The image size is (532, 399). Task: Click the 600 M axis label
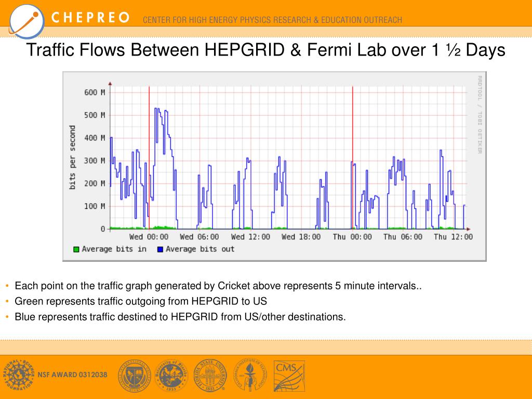point(95,92)
